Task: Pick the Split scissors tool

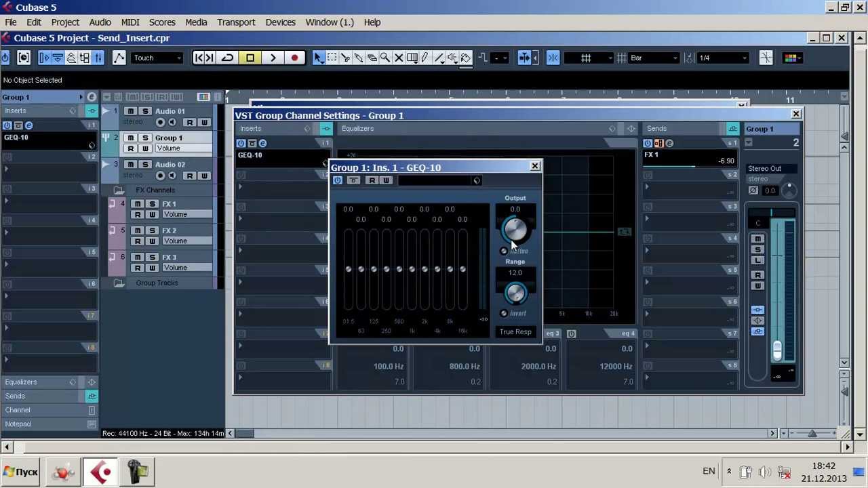Action: pyautogui.click(x=345, y=58)
